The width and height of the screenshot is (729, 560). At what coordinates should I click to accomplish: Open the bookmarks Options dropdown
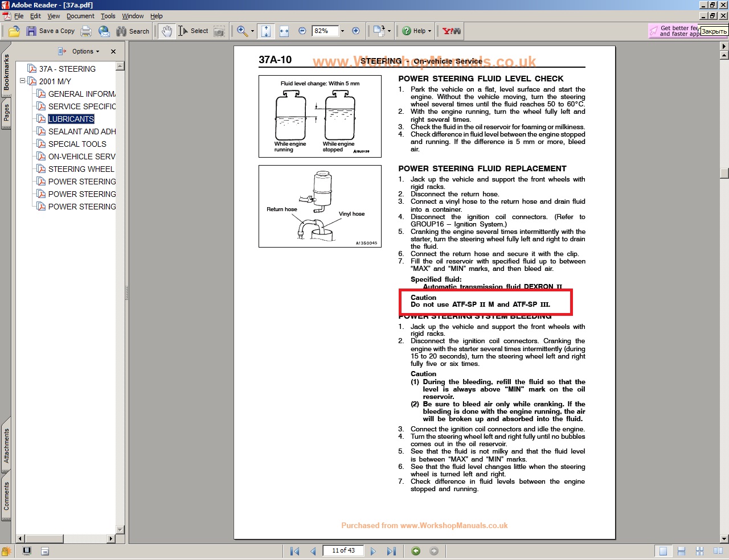(84, 51)
